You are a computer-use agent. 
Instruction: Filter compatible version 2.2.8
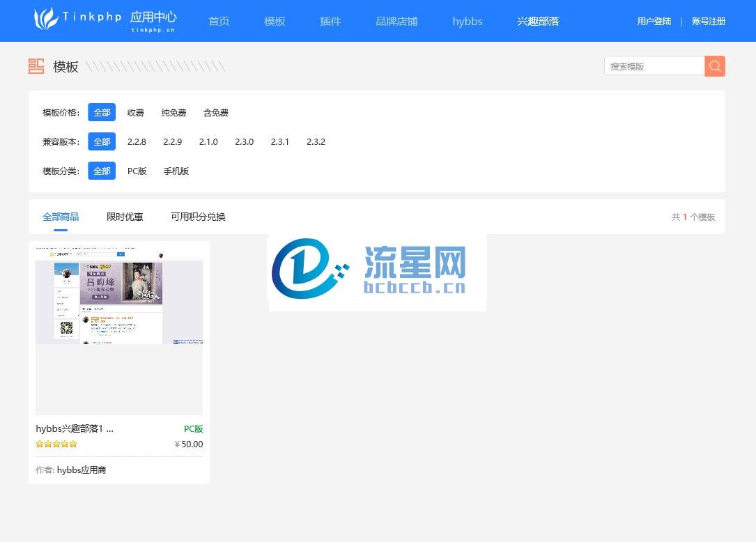tap(137, 141)
